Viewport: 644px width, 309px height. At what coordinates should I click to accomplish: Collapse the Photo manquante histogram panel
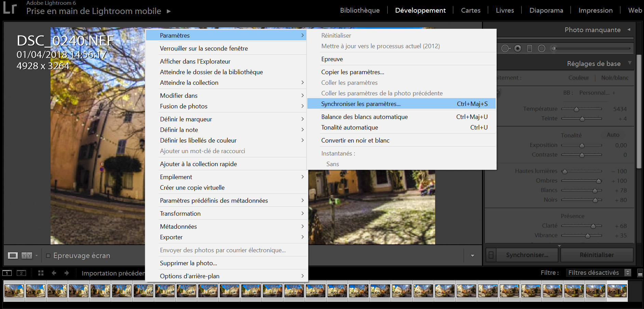[x=629, y=30]
